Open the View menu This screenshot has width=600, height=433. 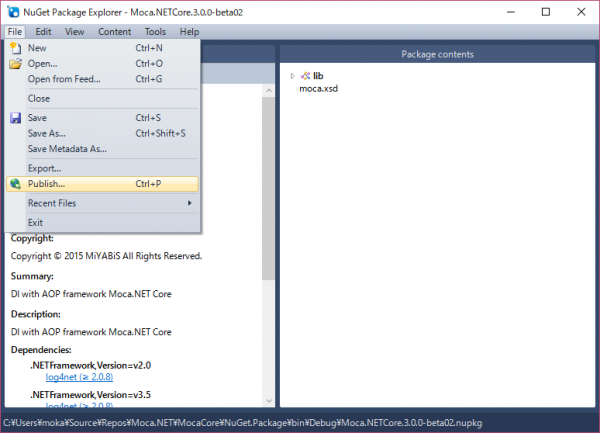75,32
